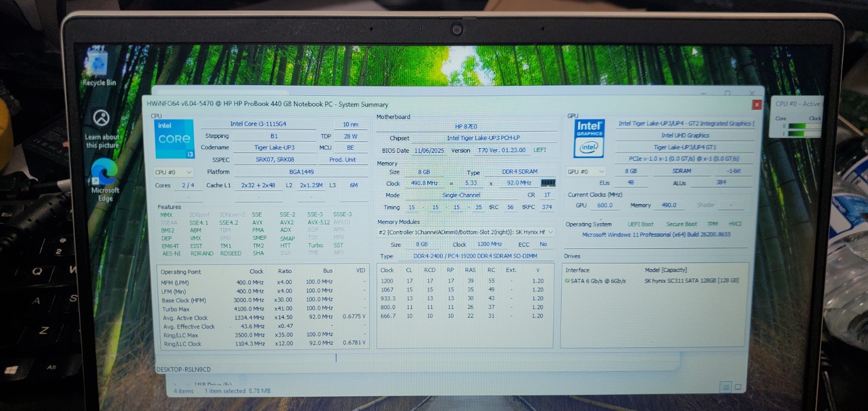Viewport: 868px width, 411px height.
Task: Switch File Explorer to details view
Action: pos(725,387)
